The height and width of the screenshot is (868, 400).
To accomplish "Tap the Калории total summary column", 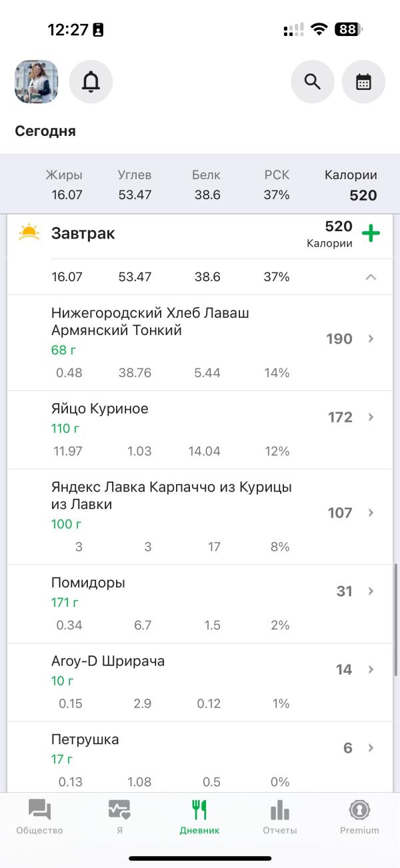I will tap(351, 185).
